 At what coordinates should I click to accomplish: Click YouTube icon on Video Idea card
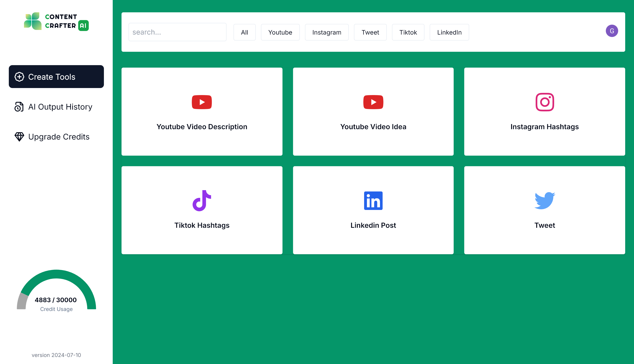tap(373, 102)
